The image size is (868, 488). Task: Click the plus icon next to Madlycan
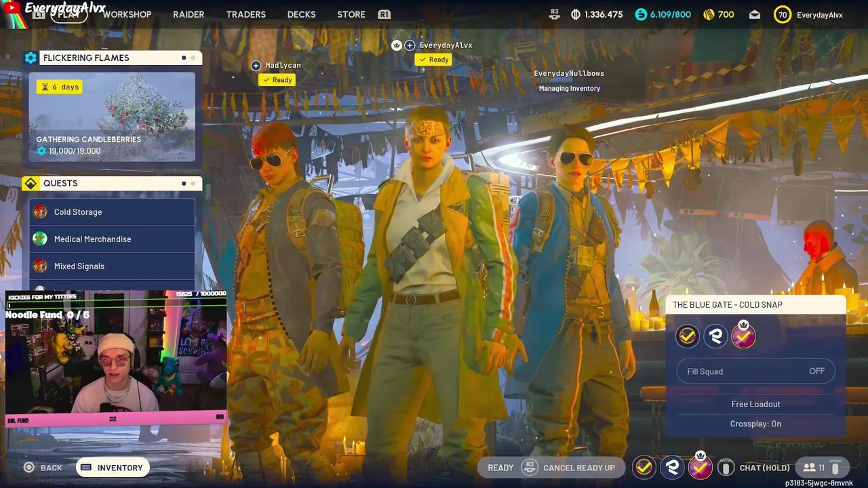point(256,65)
